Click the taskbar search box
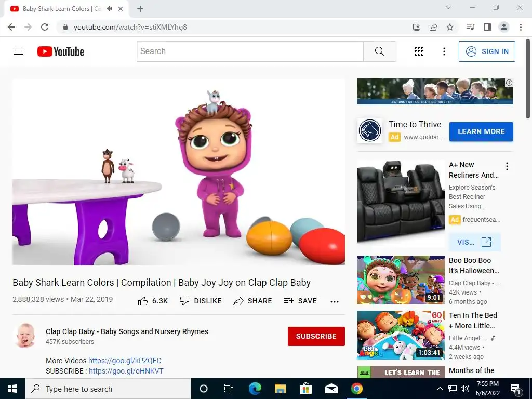 coord(108,389)
